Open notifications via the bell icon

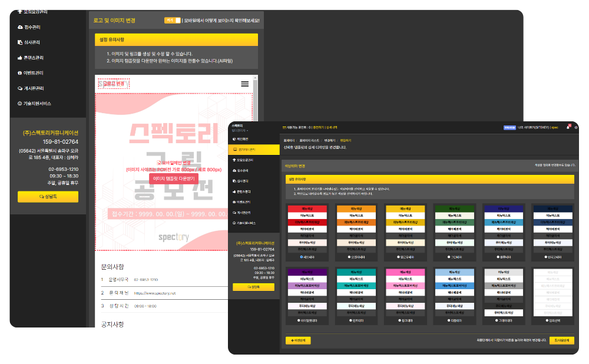tap(568, 127)
